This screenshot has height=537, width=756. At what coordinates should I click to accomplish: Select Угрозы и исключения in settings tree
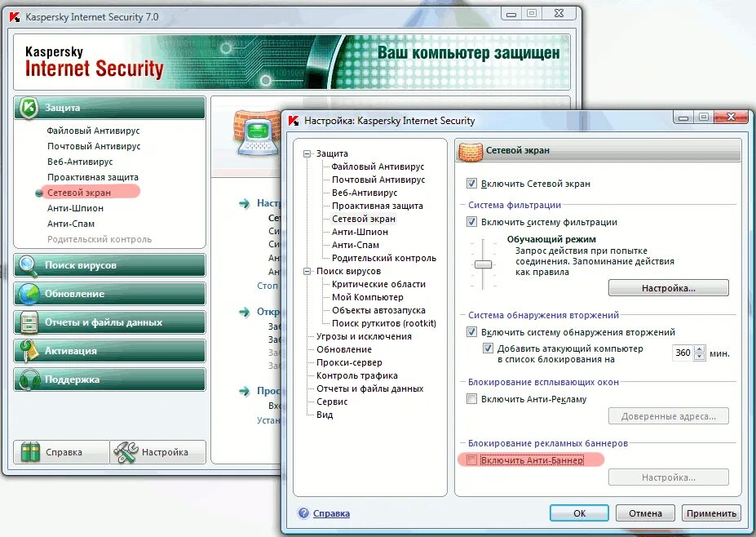pyautogui.click(x=364, y=336)
